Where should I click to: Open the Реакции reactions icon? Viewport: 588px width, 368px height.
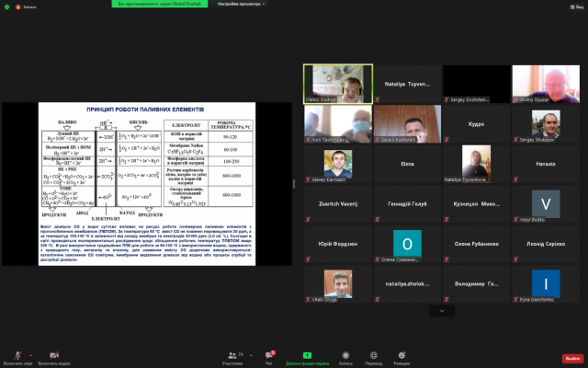coord(401,355)
